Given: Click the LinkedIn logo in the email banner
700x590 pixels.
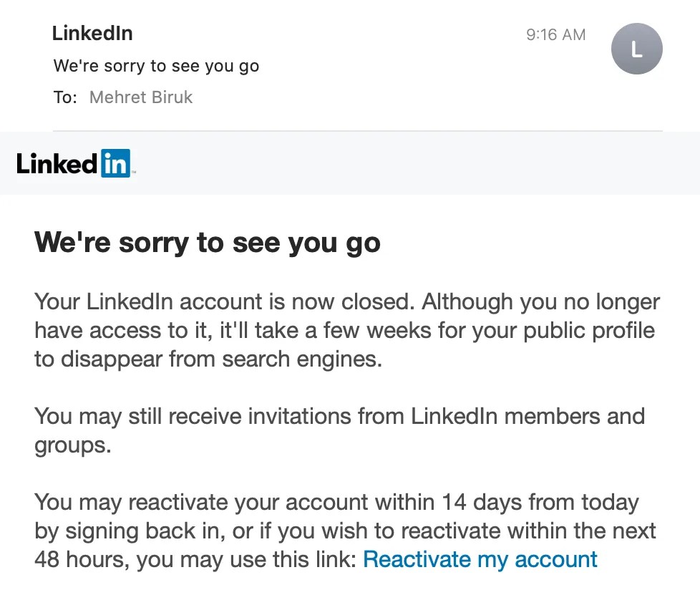Looking at the screenshot, I should click(73, 163).
